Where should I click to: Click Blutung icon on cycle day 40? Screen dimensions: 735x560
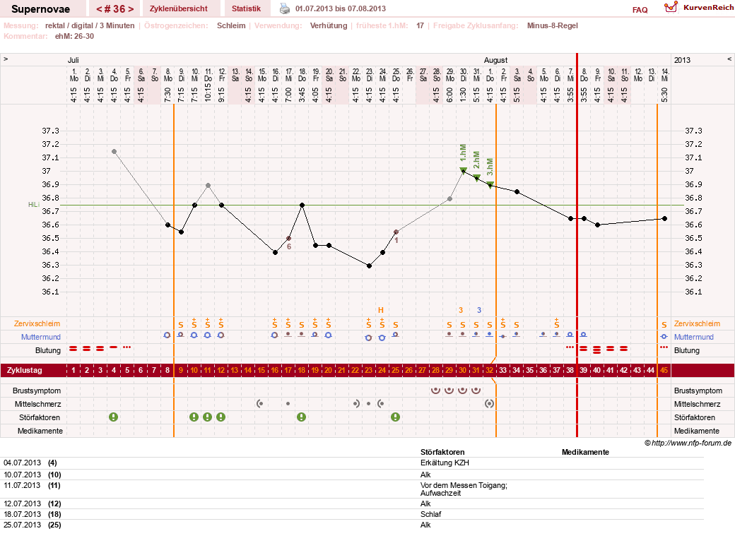click(x=596, y=350)
